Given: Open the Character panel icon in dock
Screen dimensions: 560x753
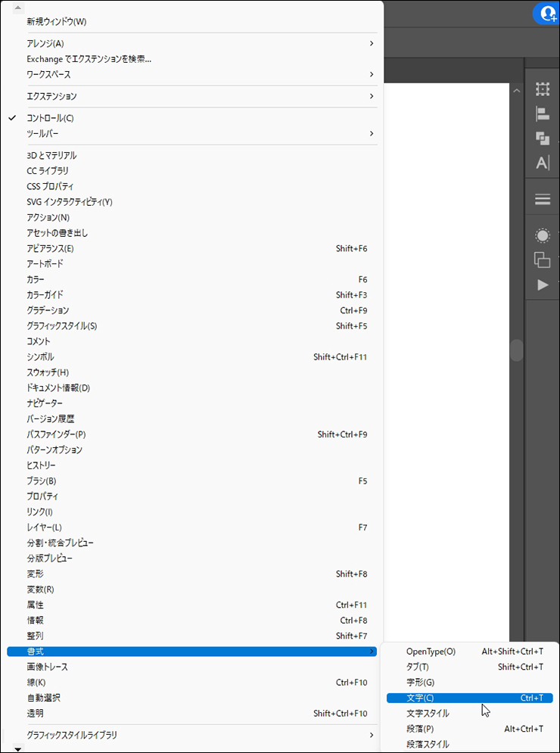Looking at the screenshot, I should [542, 163].
